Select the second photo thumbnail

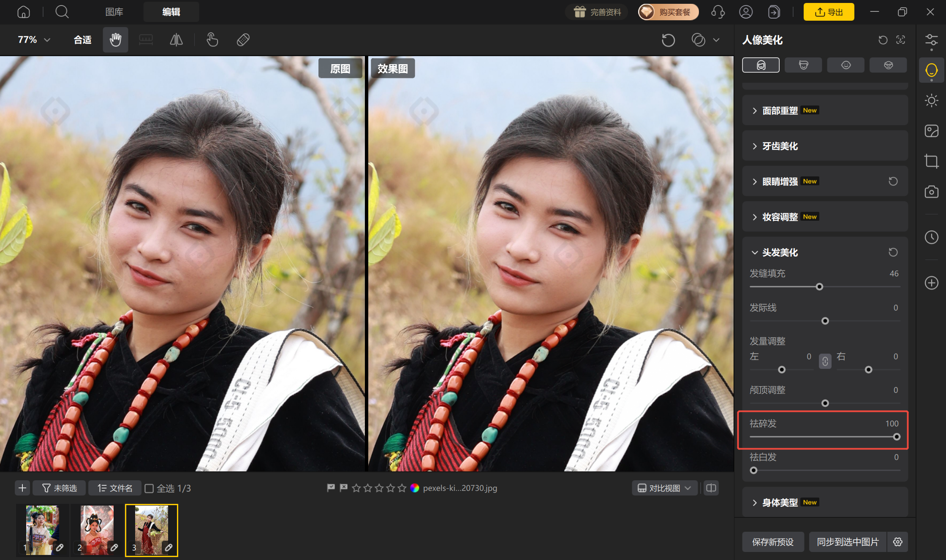[97, 530]
